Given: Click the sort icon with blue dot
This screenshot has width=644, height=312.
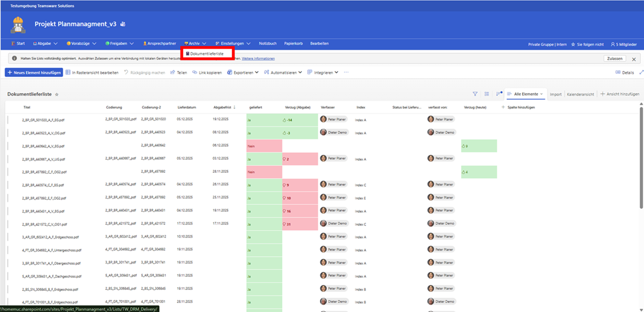Looking at the screenshot, I should pos(499,94).
